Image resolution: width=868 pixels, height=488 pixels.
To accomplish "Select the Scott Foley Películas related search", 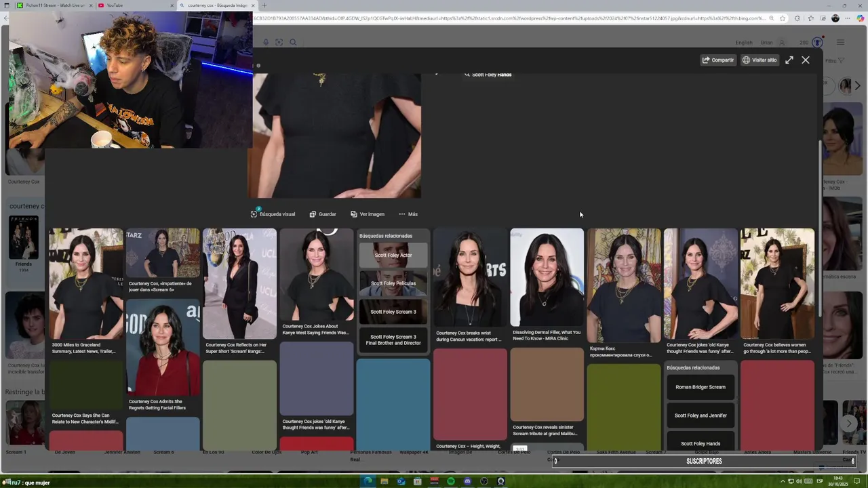I will pyautogui.click(x=393, y=283).
